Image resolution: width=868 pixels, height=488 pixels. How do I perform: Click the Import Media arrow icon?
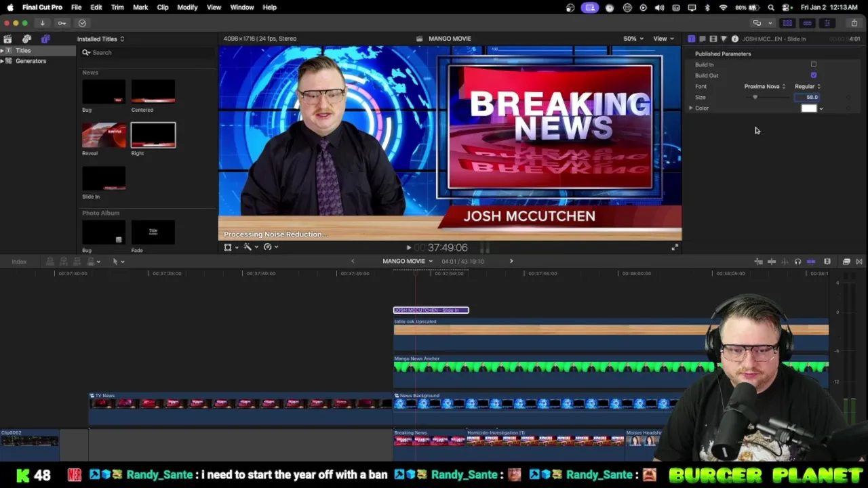click(42, 23)
